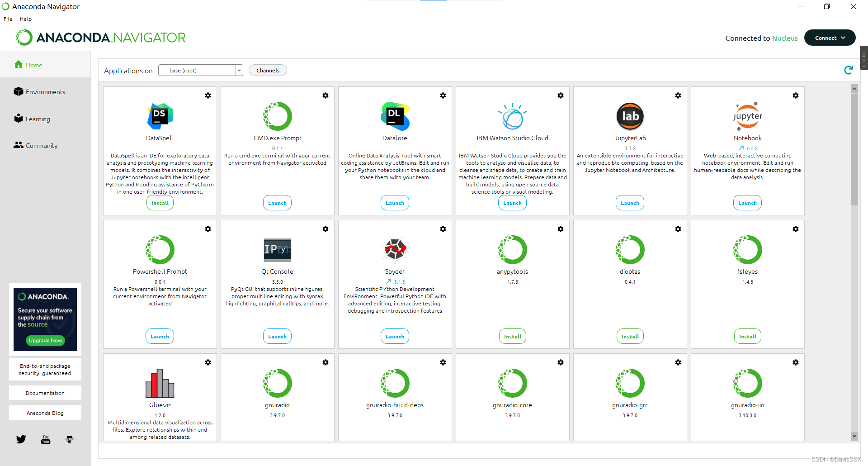
Task: Launch Datalore
Action: (395, 203)
